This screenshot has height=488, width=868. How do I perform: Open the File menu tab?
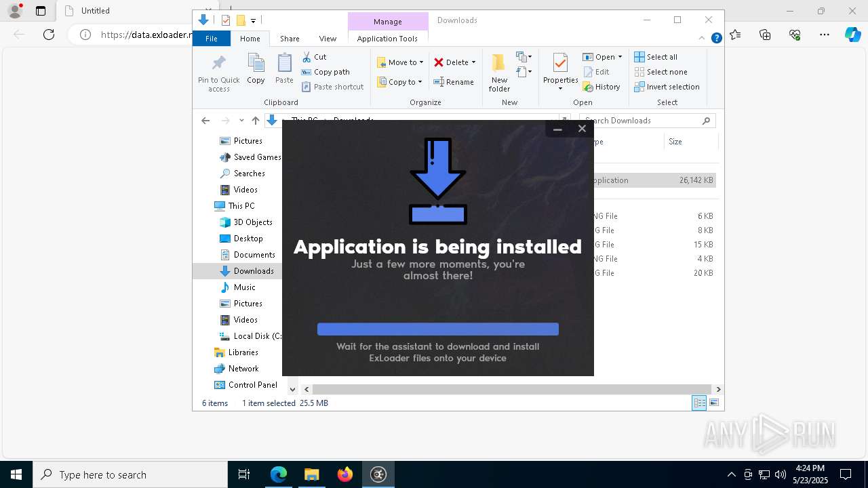point(212,39)
